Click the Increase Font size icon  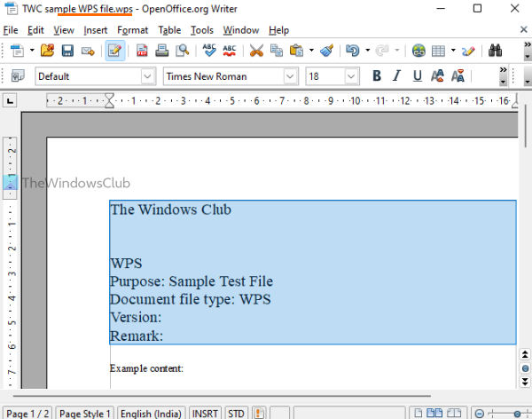pos(437,75)
